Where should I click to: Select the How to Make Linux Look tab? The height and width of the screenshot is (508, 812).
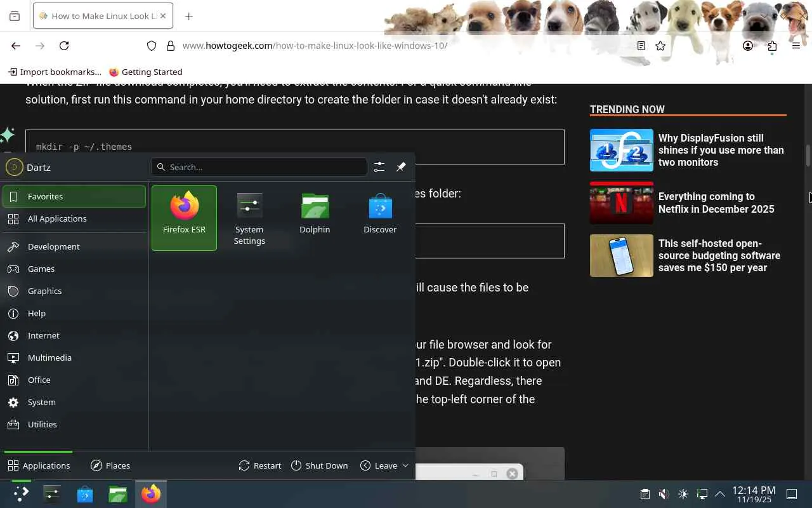(x=103, y=16)
